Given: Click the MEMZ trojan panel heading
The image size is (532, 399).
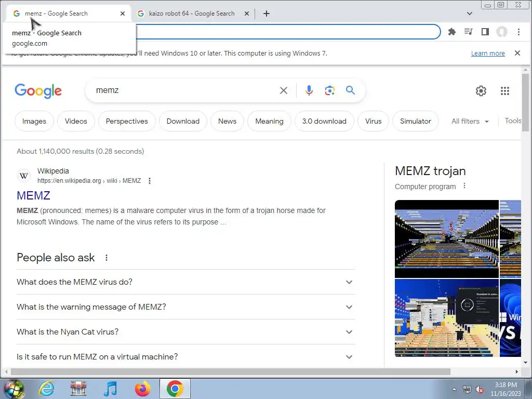Looking at the screenshot, I should [430, 171].
